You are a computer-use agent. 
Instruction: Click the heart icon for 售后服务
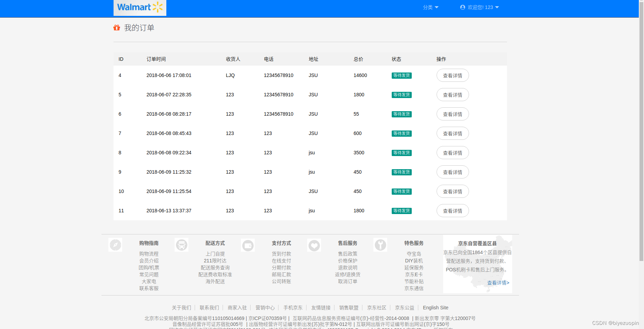pyautogui.click(x=314, y=245)
